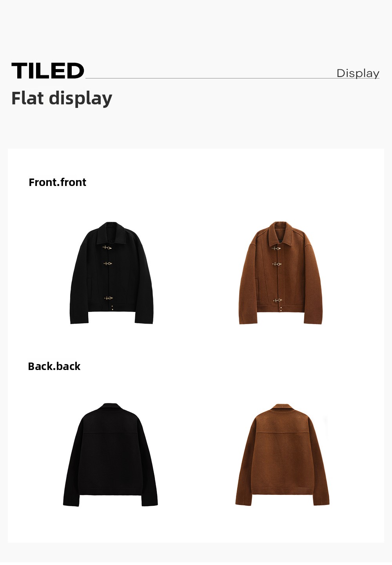Click the Front.front label

click(57, 182)
